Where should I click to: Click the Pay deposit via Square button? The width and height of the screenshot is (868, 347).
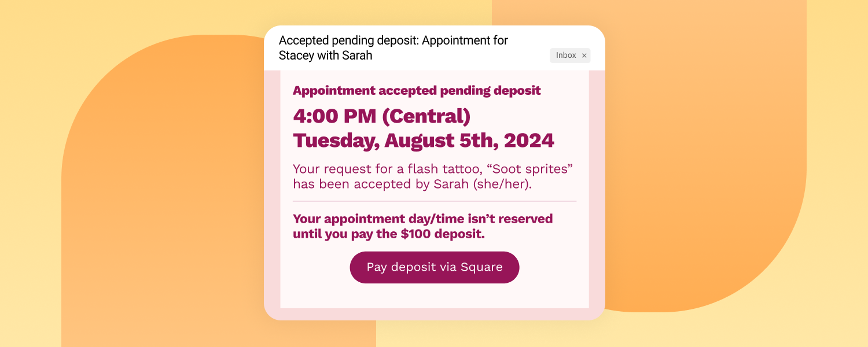click(435, 267)
